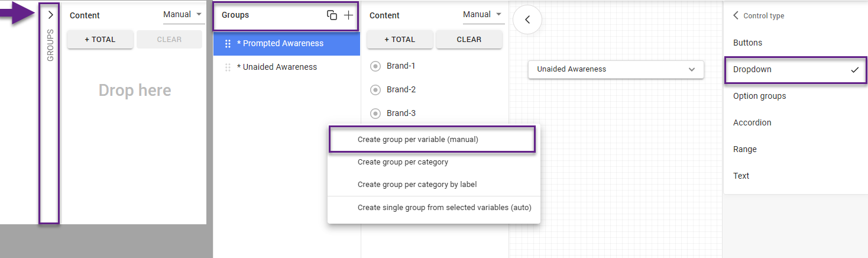Select the Brand-3 radio button
The height and width of the screenshot is (258, 868).
coord(374,114)
